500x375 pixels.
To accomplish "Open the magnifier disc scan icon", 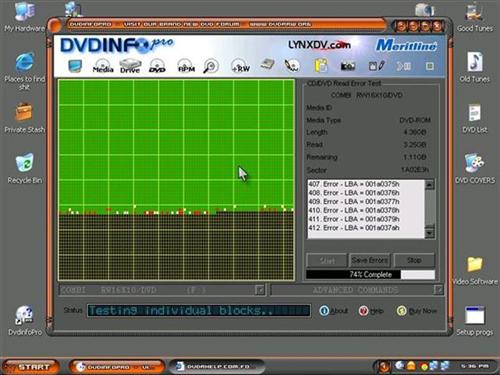I will 211,66.
